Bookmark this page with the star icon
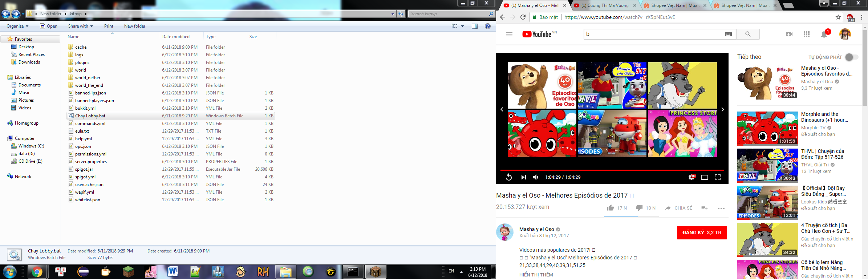This screenshot has height=279, width=868. point(838,17)
